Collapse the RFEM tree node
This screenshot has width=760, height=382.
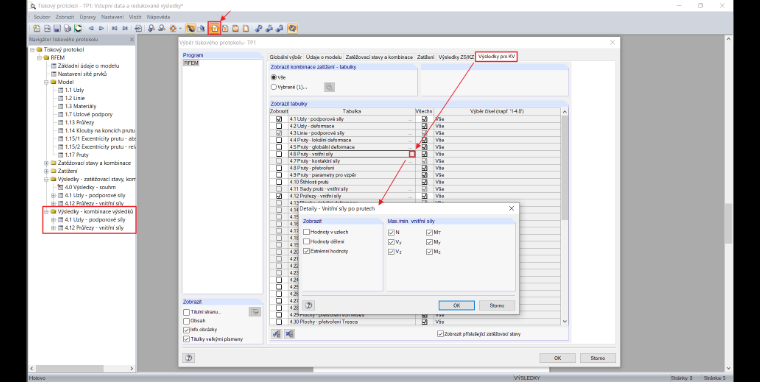pos(40,58)
